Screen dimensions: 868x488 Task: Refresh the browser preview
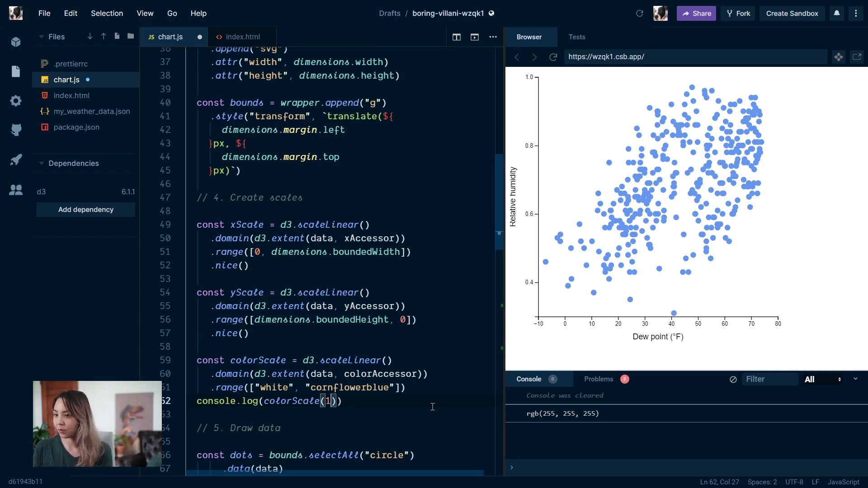[553, 57]
